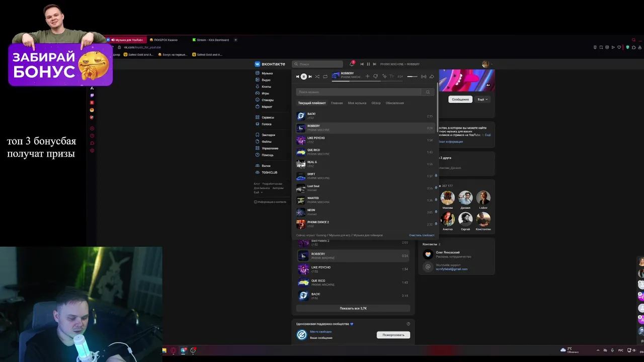Play BACK! in the current playlist panel
This screenshot has height=362, width=644.
pos(365,116)
